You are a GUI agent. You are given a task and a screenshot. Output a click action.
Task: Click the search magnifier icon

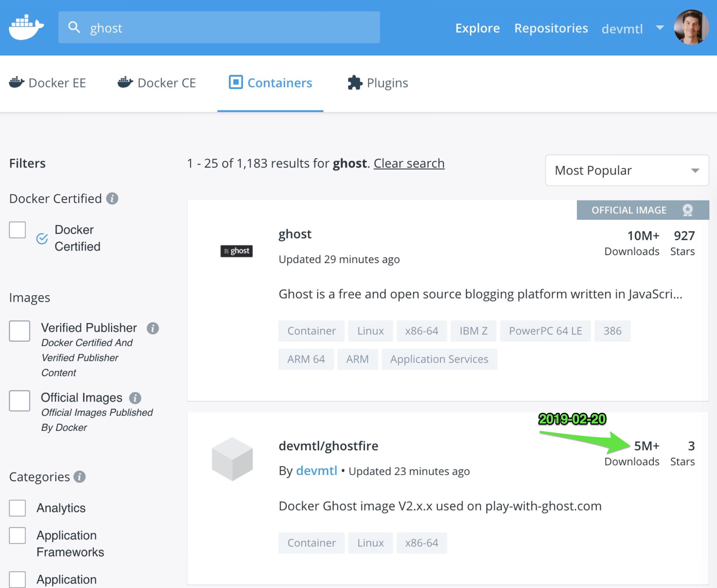74,28
